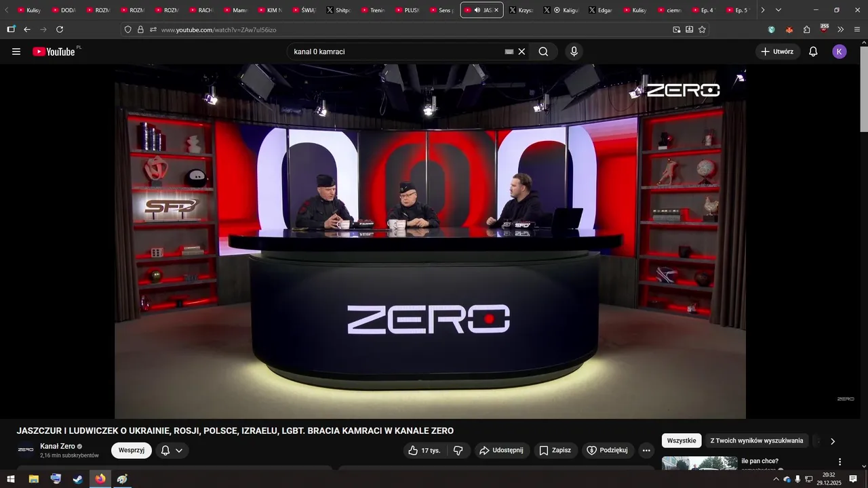Select 'Z Twoich wyników wyszukiwania' chip
Viewport: 868px width, 488px height.
click(757, 441)
